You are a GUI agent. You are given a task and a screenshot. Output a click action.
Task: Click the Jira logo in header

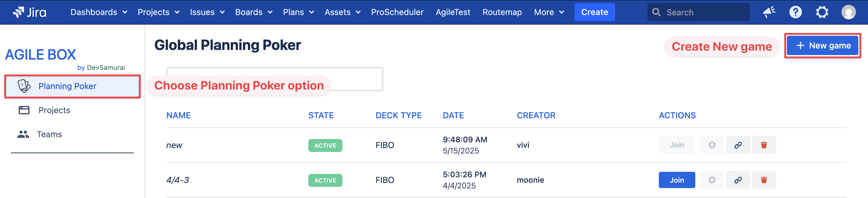29,12
